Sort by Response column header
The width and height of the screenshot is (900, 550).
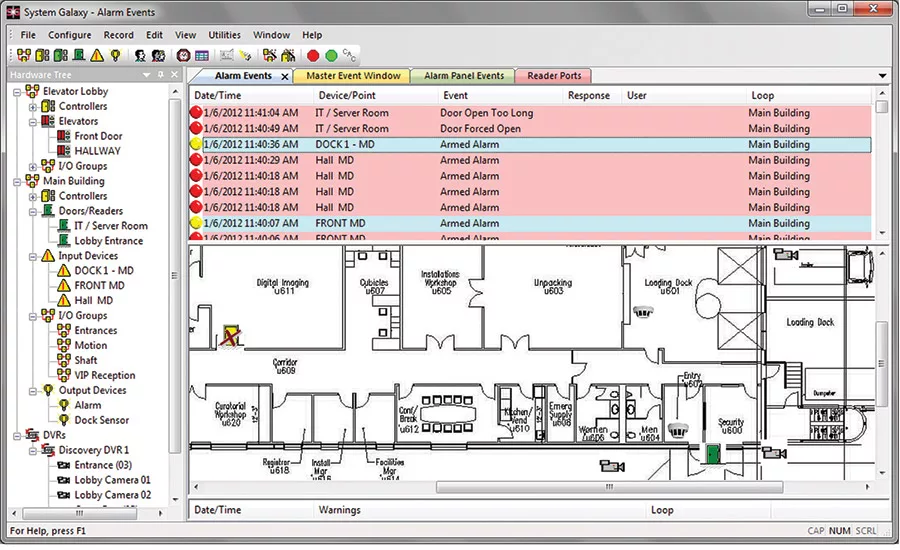point(592,95)
